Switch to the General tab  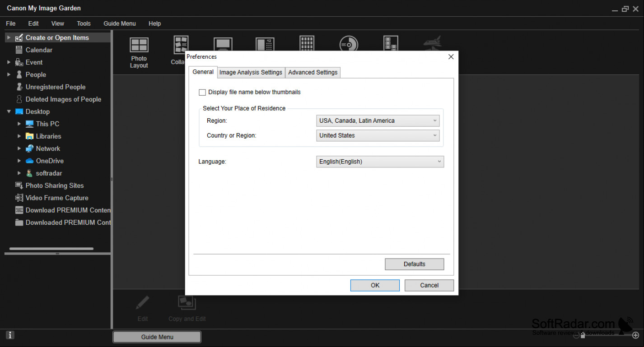click(203, 72)
